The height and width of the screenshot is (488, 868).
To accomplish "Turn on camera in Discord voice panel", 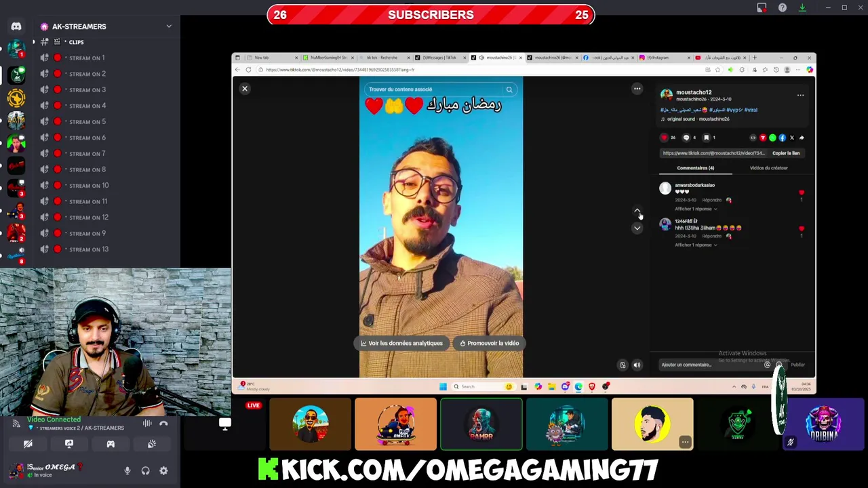I will click(28, 444).
